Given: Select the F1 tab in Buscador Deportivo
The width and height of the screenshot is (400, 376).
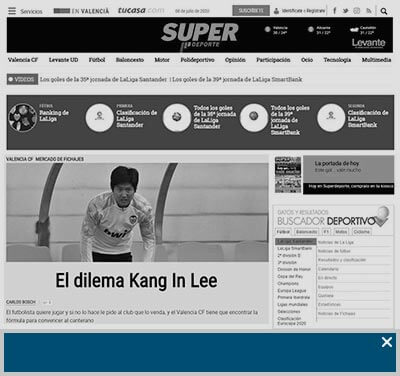Looking at the screenshot, I should (326, 231).
